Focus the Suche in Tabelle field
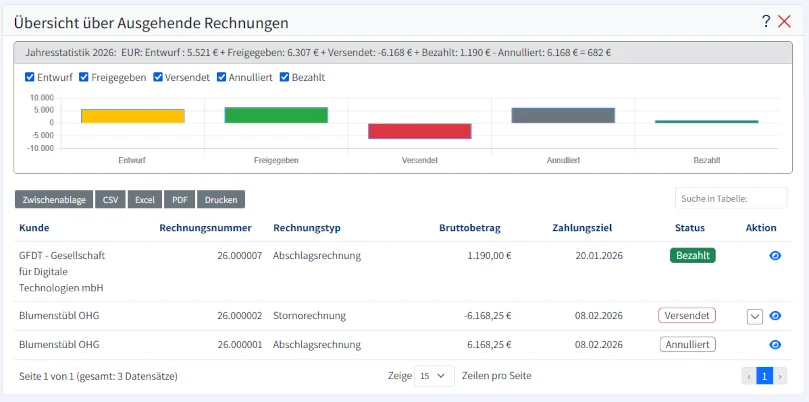Screen dimensions: 809x402 [731, 198]
